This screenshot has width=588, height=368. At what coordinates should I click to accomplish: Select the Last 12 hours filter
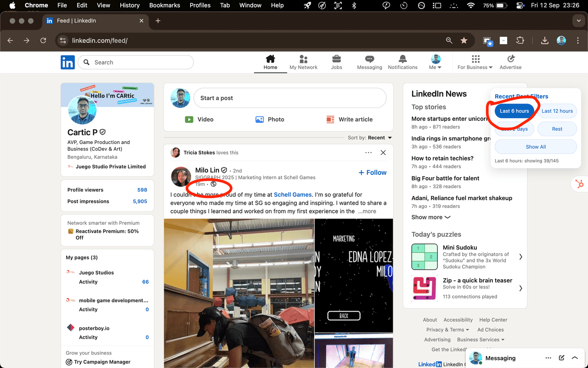tap(557, 111)
